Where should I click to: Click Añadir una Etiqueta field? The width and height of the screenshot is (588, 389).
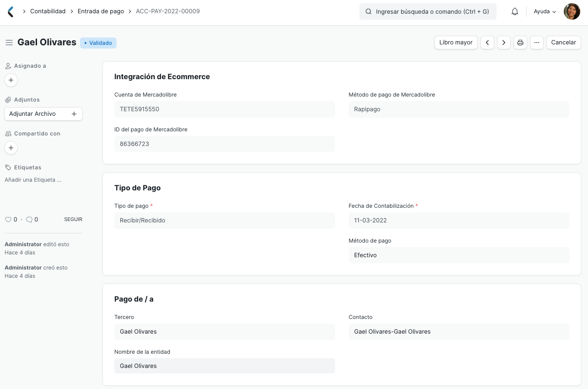(x=33, y=180)
